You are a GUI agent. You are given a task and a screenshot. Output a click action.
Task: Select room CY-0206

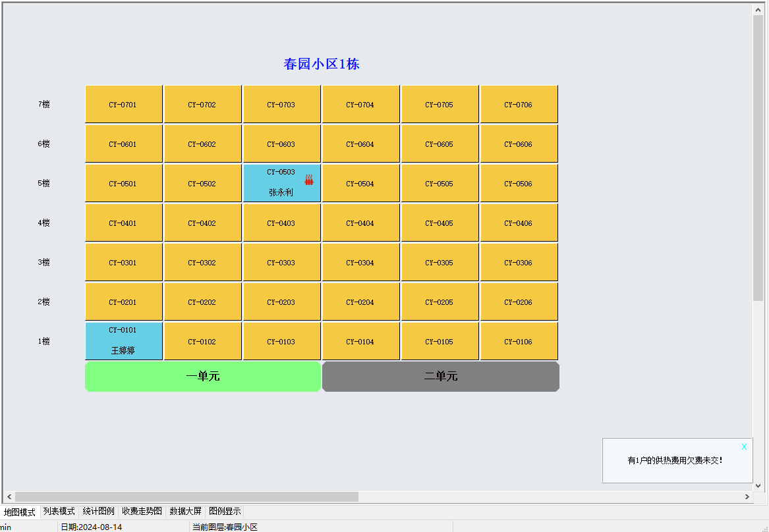pos(519,302)
